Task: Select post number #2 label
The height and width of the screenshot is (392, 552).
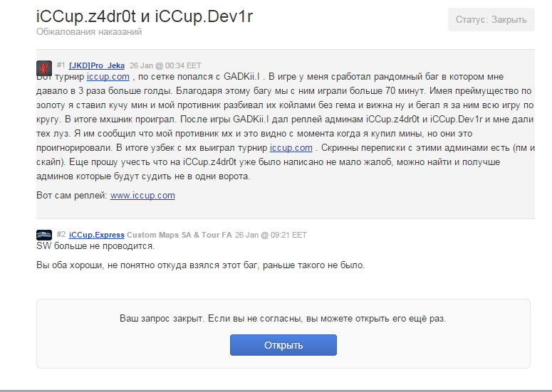Action: click(x=61, y=234)
